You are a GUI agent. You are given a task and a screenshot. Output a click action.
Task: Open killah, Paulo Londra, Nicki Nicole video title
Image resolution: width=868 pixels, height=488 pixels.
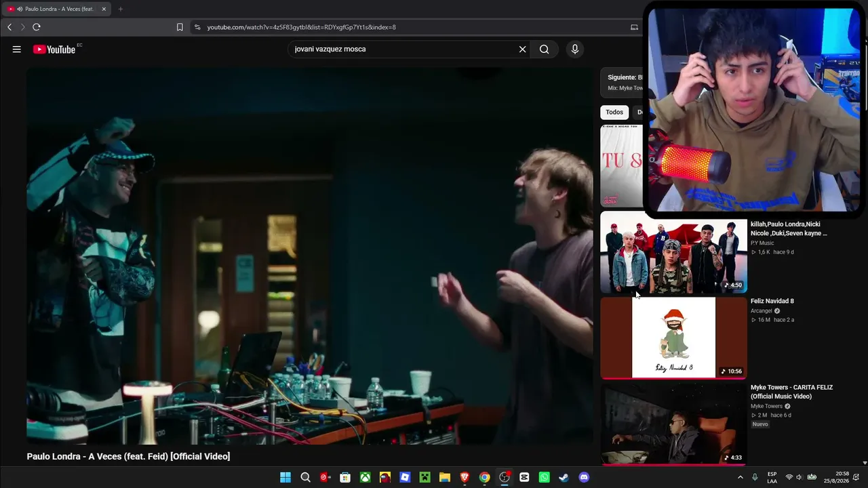point(789,228)
